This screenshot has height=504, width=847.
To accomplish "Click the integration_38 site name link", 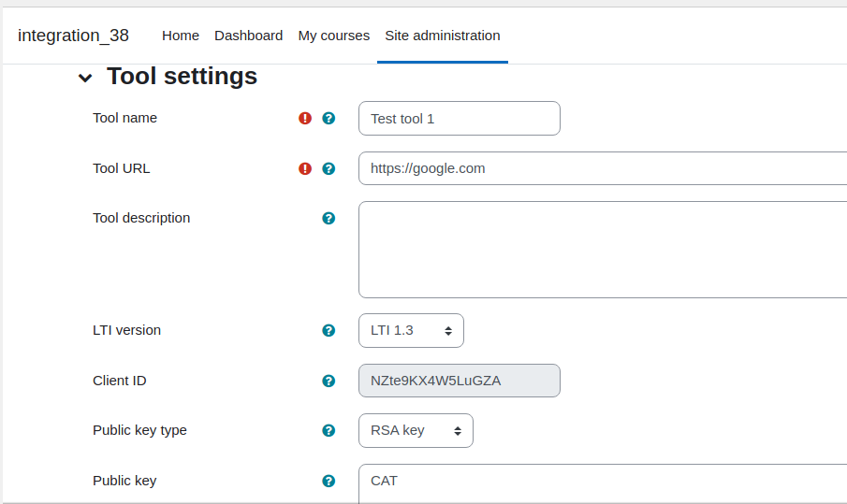I will click(x=73, y=36).
